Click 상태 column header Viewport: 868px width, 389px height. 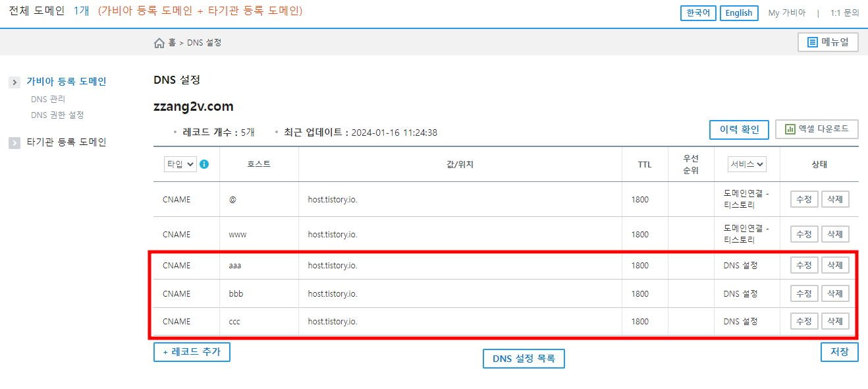point(819,164)
